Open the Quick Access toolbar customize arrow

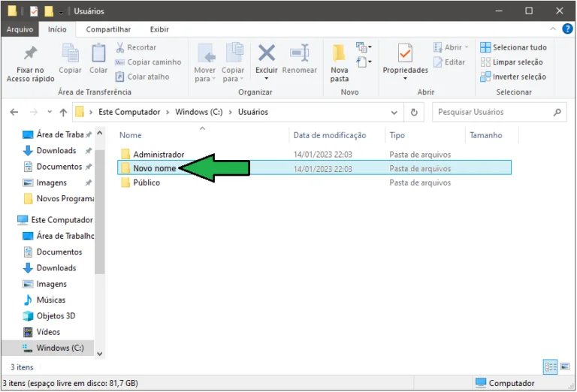[x=61, y=12]
